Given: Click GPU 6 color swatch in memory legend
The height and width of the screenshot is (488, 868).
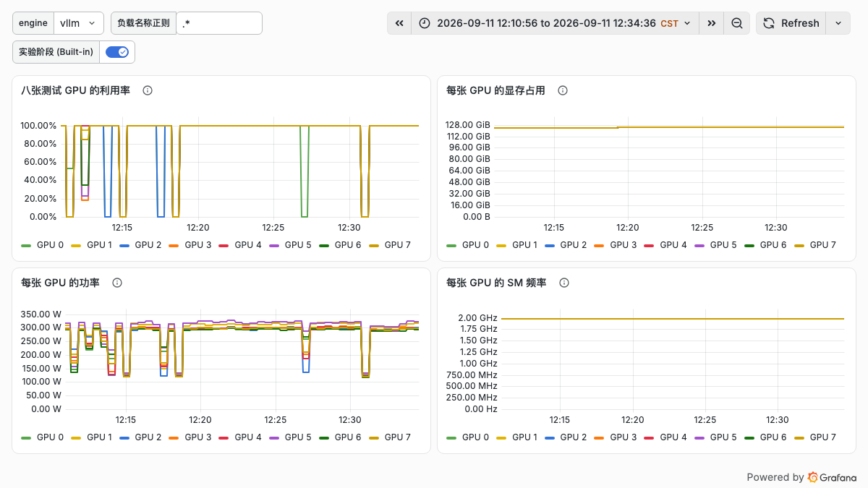Looking at the screenshot, I should click(749, 245).
